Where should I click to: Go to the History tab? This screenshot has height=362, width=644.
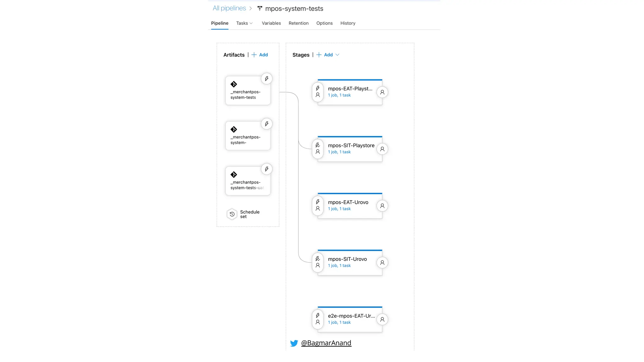tap(347, 23)
